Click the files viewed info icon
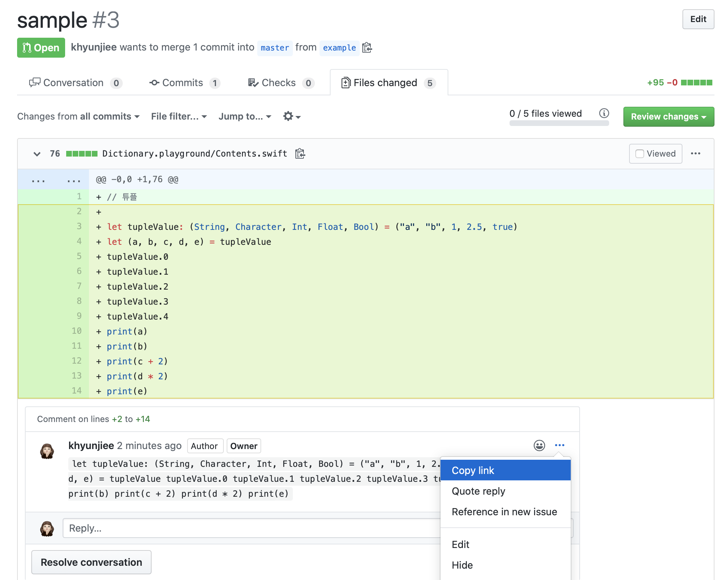This screenshot has width=728, height=580. click(x=604, y=114)
